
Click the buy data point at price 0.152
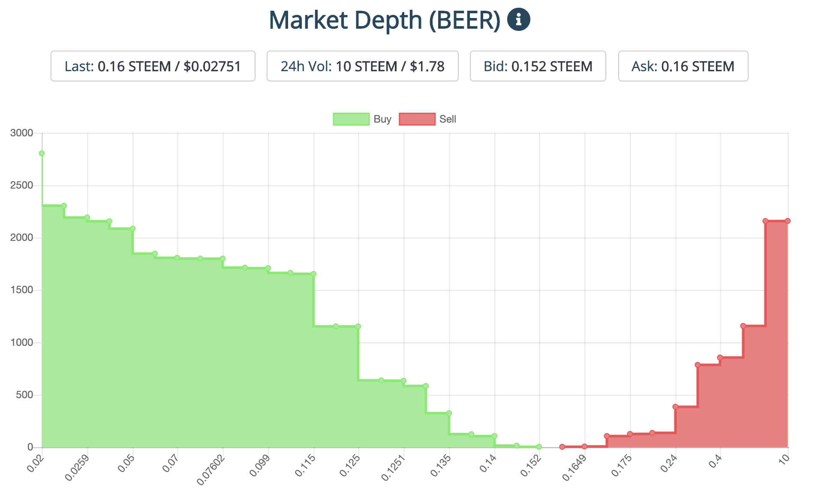click(539, 447)
